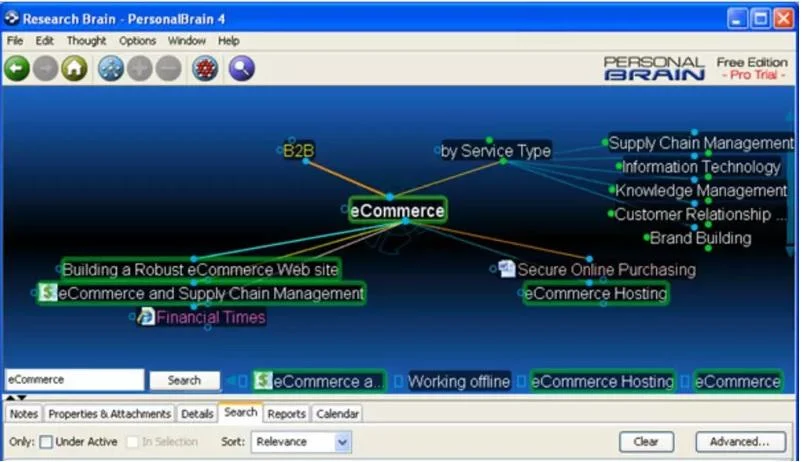Click the application icon in the title bar
802x462 pixels.
coord(12,18)
